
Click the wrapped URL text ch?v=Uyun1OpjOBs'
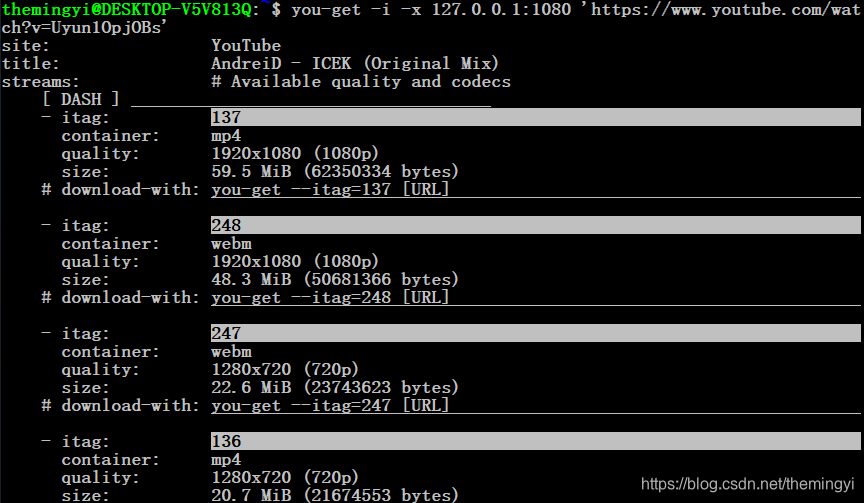(84, 28)
